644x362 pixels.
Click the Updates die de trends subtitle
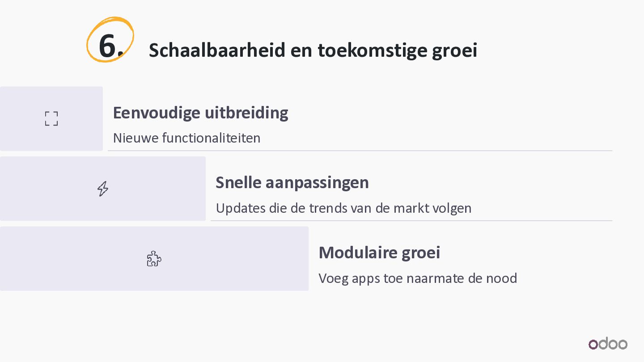tap(343, 208)
